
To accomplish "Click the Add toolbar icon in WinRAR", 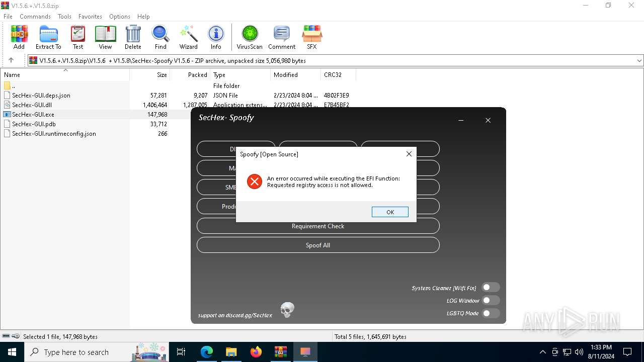I will coord(19,38).
